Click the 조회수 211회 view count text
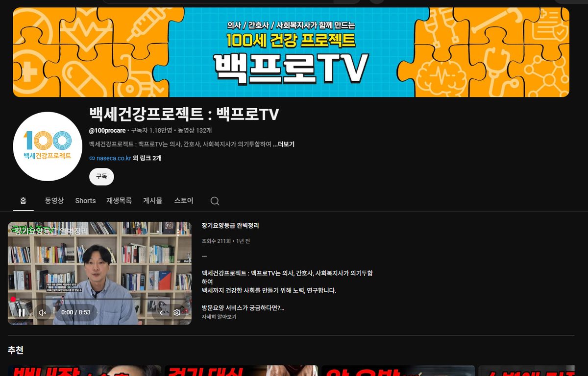Screen dimensions: 588x376 (x=215, y=241)
